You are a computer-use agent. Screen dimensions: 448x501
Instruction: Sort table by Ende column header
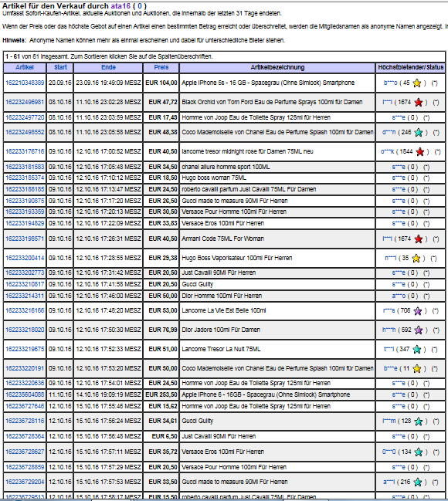point(108,67)
